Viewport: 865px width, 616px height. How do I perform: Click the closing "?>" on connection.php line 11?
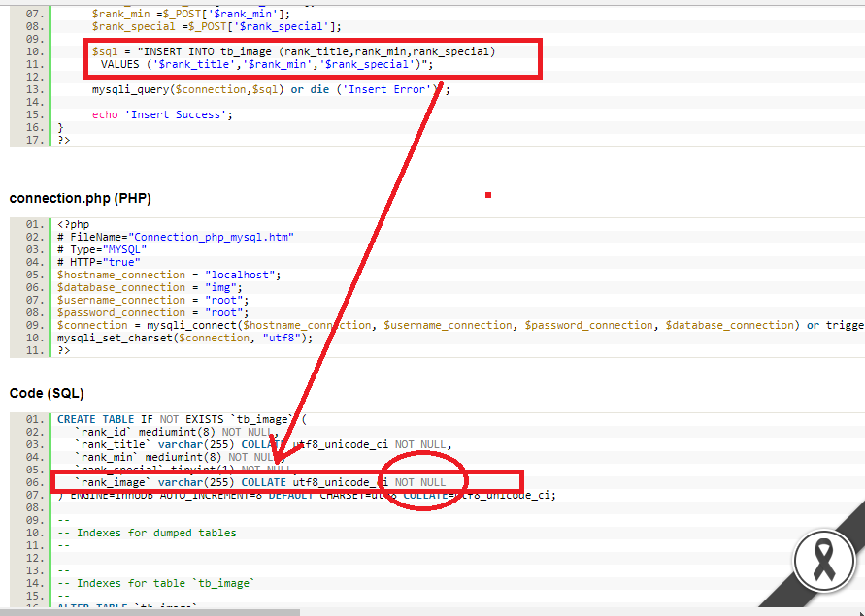coord(64,350)
